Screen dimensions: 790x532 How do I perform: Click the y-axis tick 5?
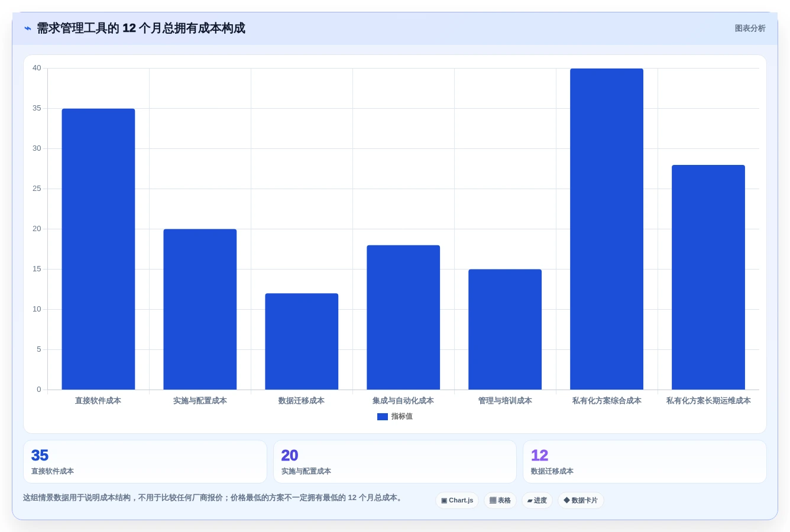pos(39,349)
